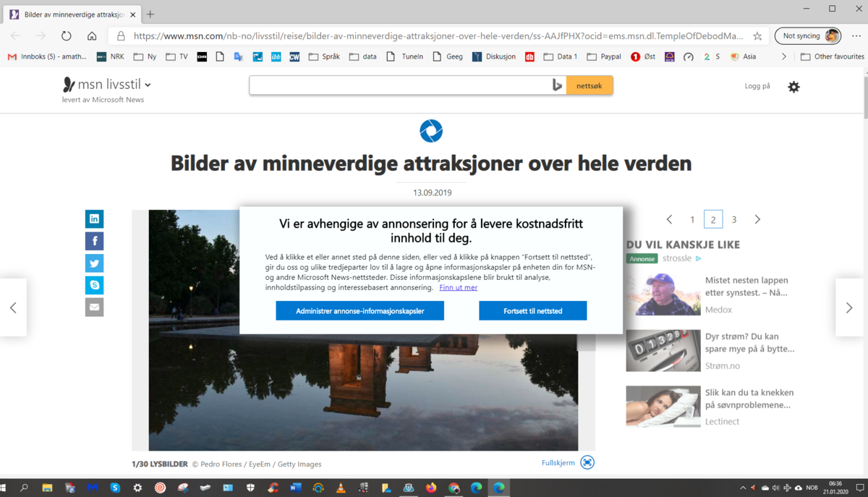The width and height of the screenshot is (868, 497).
Task: Open the Gmail Innboks bookmark
Action: tap(46, 56)
